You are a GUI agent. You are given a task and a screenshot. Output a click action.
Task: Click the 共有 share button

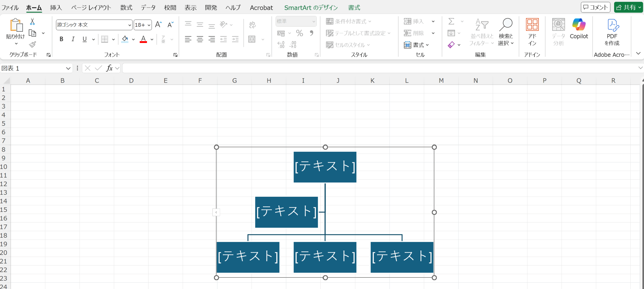pyautogui.click(x=628, y=7)
